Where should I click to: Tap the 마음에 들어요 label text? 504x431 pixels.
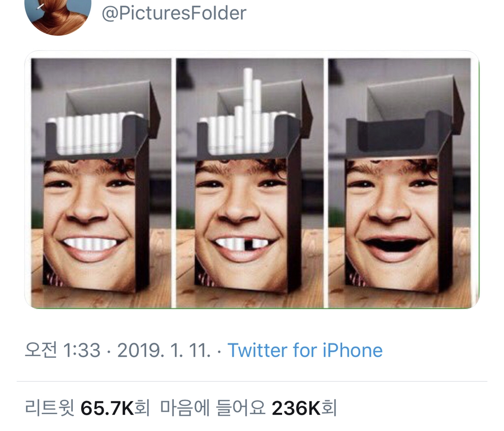(x=213, y=408)
